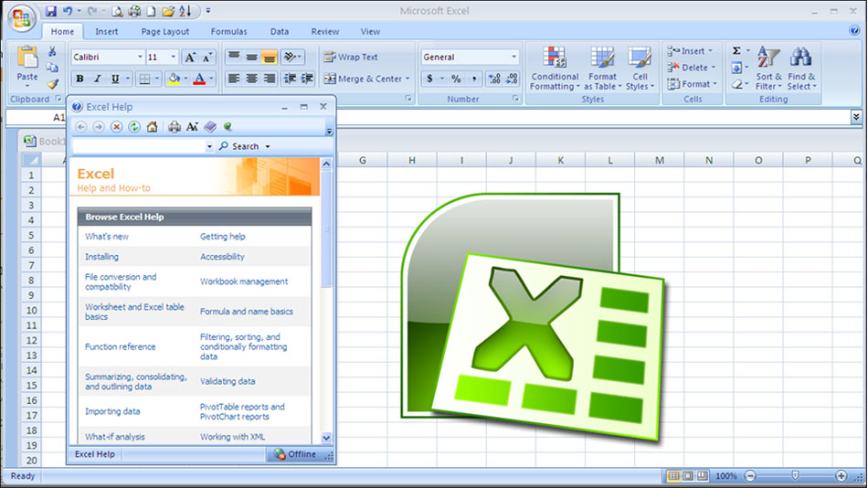
Task: Switch to Page Layout view in status bar
Action: (x=687, y=476)
